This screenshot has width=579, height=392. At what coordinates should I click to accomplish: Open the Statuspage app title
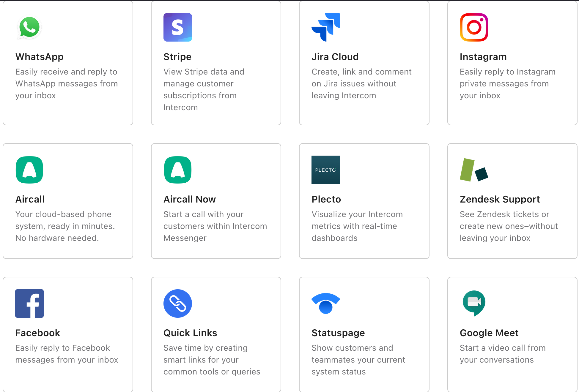(338, 333)
